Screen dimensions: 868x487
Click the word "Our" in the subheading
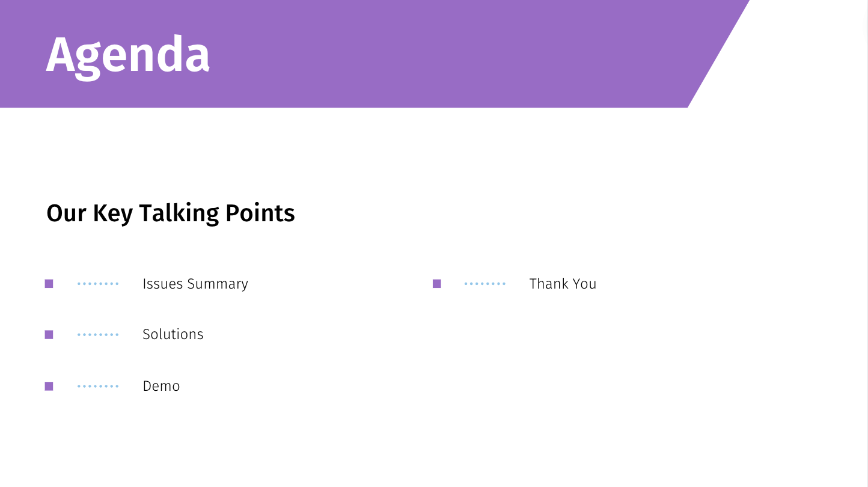tap(66, 213)
